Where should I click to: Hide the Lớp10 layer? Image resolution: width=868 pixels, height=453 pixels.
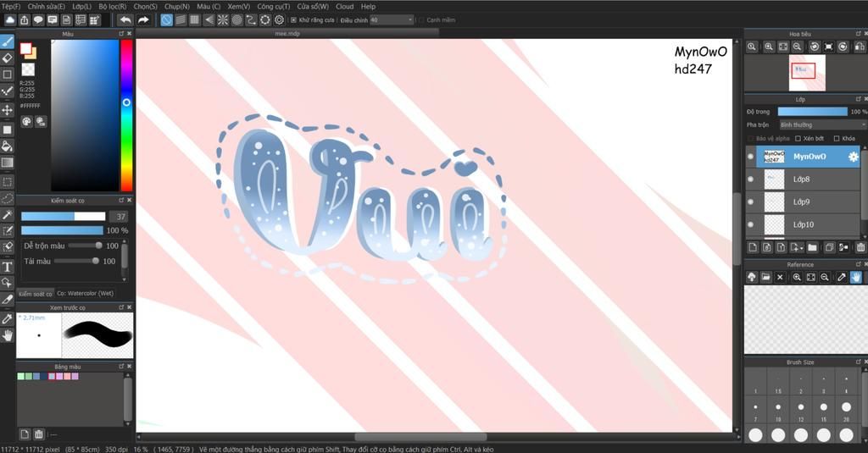(751, 224)
